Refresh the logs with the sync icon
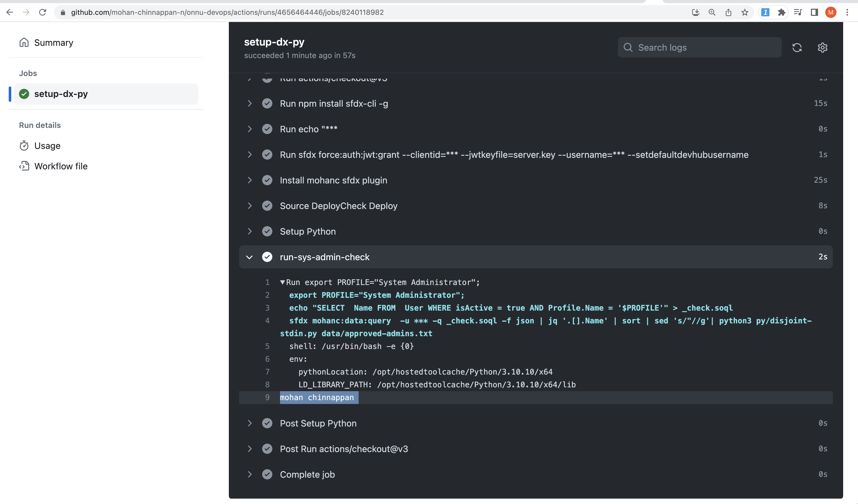The image size is (858, 504). click(x=797, y=48)
